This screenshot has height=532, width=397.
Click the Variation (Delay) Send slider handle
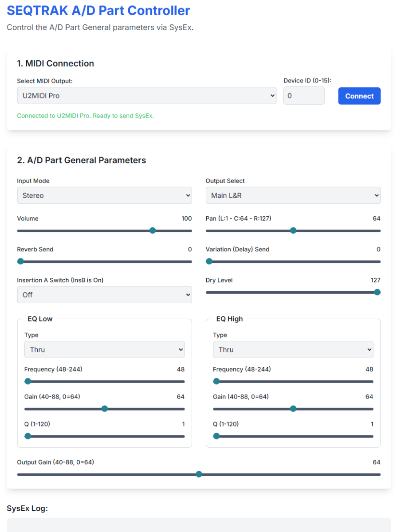[209, 262]
